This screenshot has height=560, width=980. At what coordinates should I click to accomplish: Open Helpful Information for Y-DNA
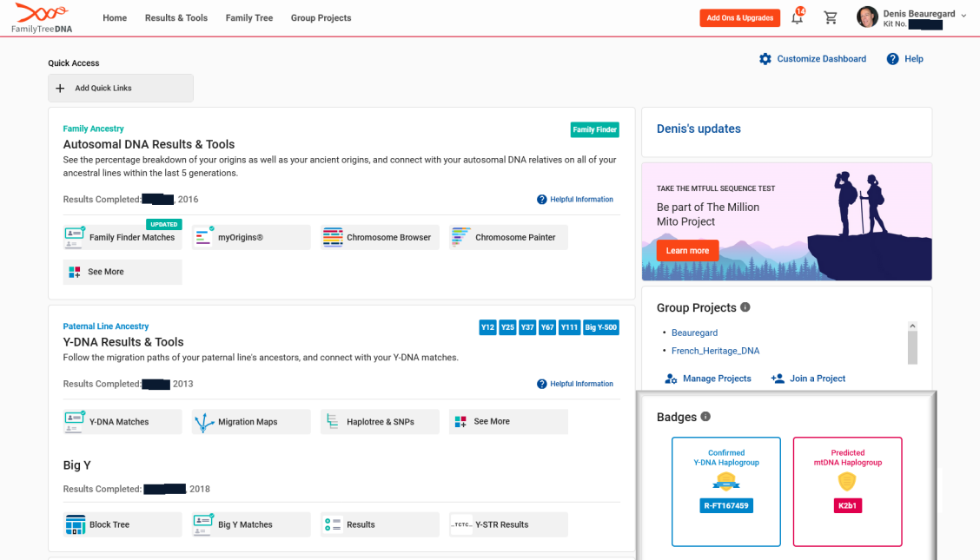point(575,384)
